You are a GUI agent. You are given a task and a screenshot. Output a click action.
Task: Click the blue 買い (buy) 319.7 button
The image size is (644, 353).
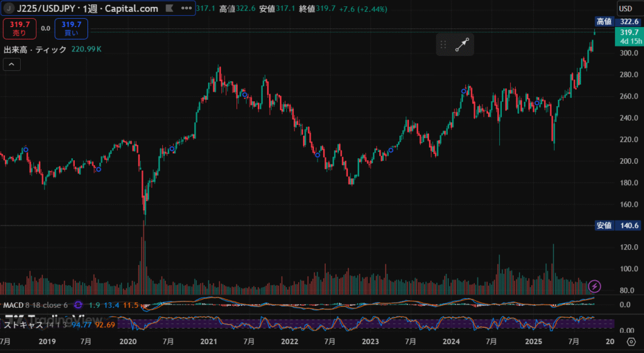click(71, 28)
